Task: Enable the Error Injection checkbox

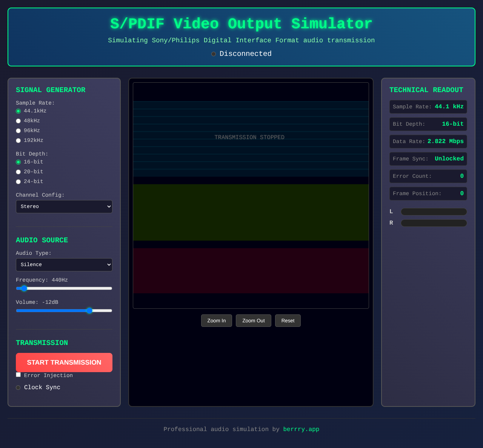Action: (x=18, y=374)
